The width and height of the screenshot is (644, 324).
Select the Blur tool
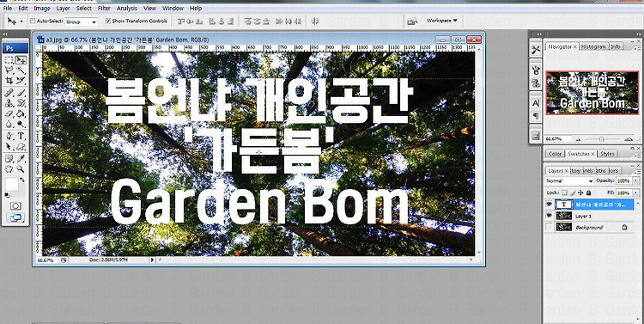point(9,124)
